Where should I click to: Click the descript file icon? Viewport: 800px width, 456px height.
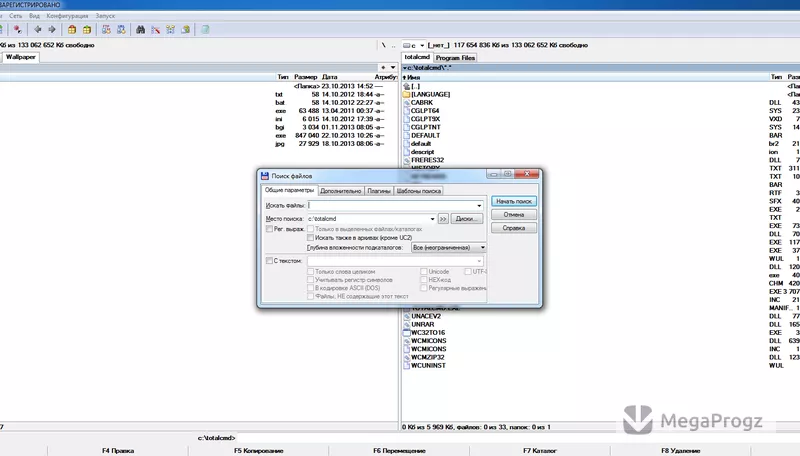[x=407, y=152]
